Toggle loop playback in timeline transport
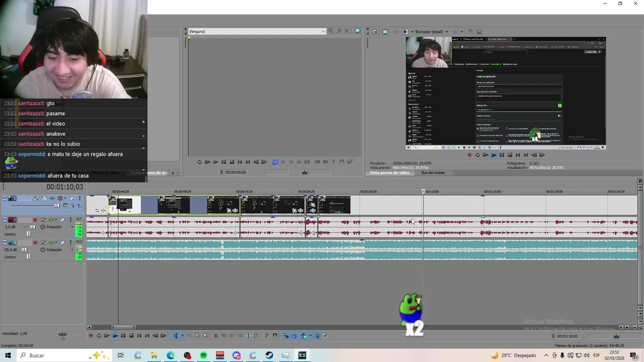The height and width of the screenshot is (362, 644). (x=99, y=336)
